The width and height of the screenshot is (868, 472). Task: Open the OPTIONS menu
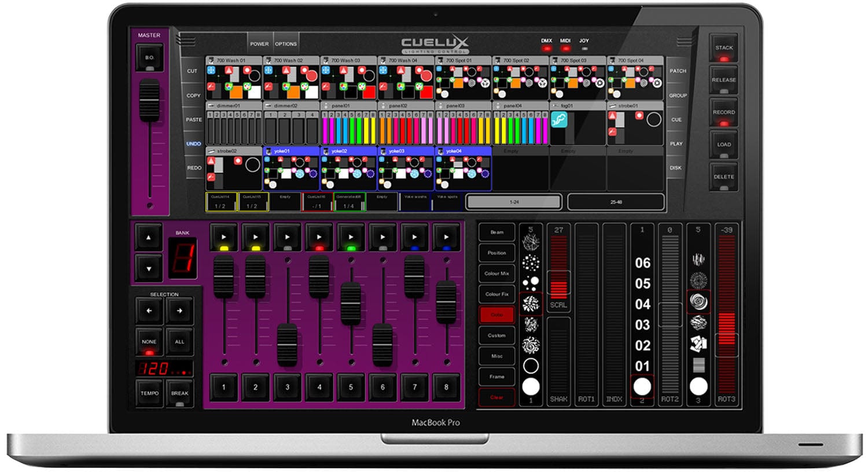pos(285,44)
